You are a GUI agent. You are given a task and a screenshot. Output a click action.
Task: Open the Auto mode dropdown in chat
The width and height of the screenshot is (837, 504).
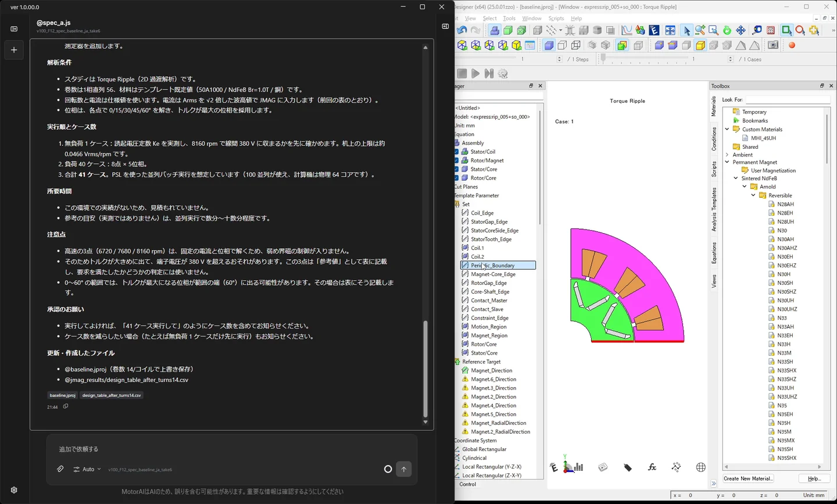click(87, 469)
